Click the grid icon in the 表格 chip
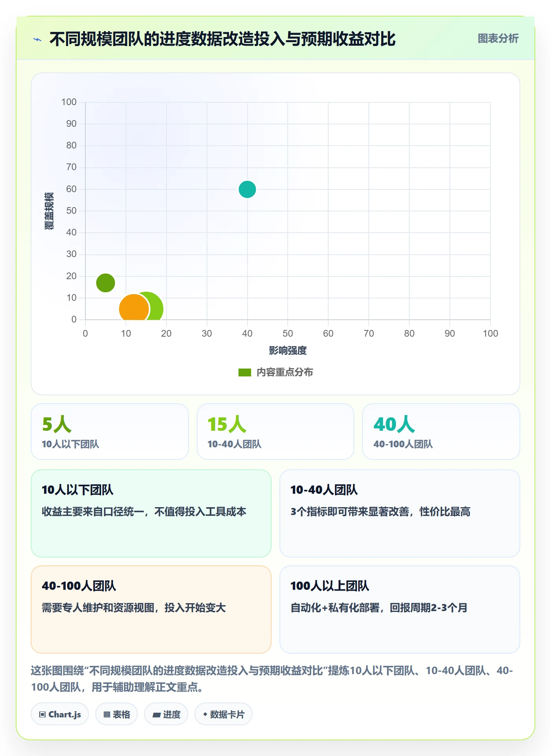Screen dimensions: 551x756 pyautogui.click(x=107, y=715)
